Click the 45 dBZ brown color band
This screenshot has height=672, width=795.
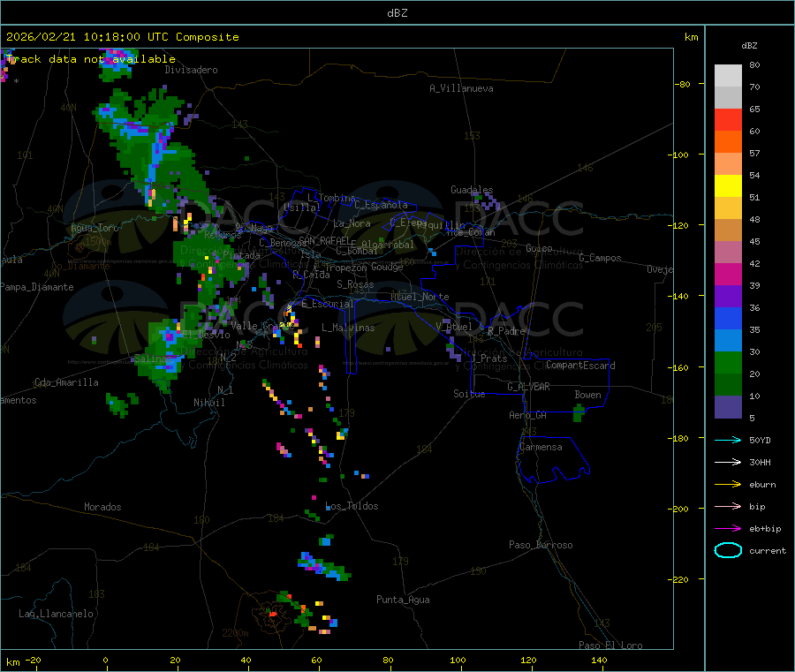[728, 230]
